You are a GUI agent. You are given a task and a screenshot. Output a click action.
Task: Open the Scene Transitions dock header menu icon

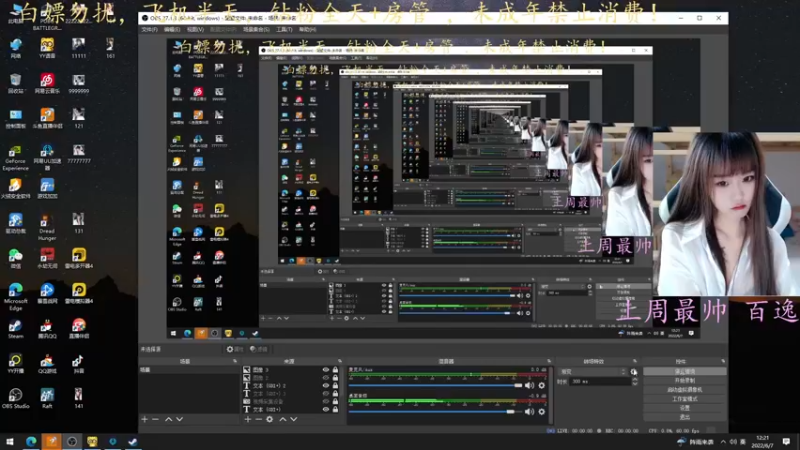click(635, 361)
